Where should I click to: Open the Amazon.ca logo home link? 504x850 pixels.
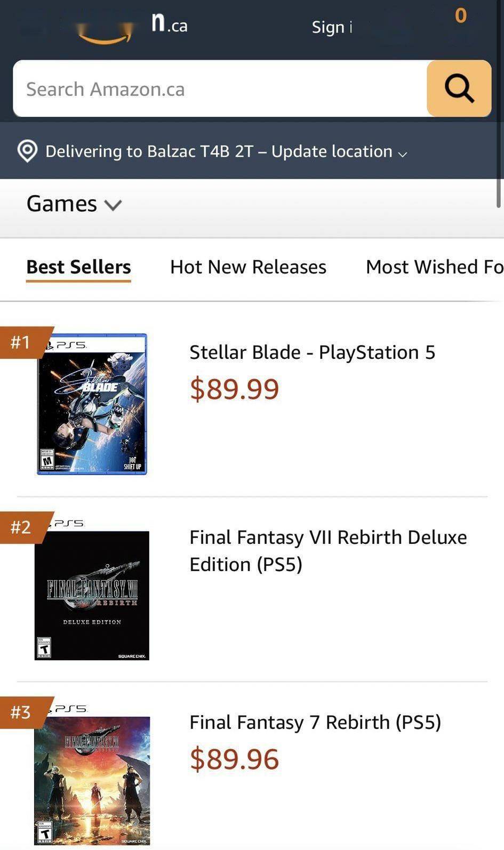133,27
